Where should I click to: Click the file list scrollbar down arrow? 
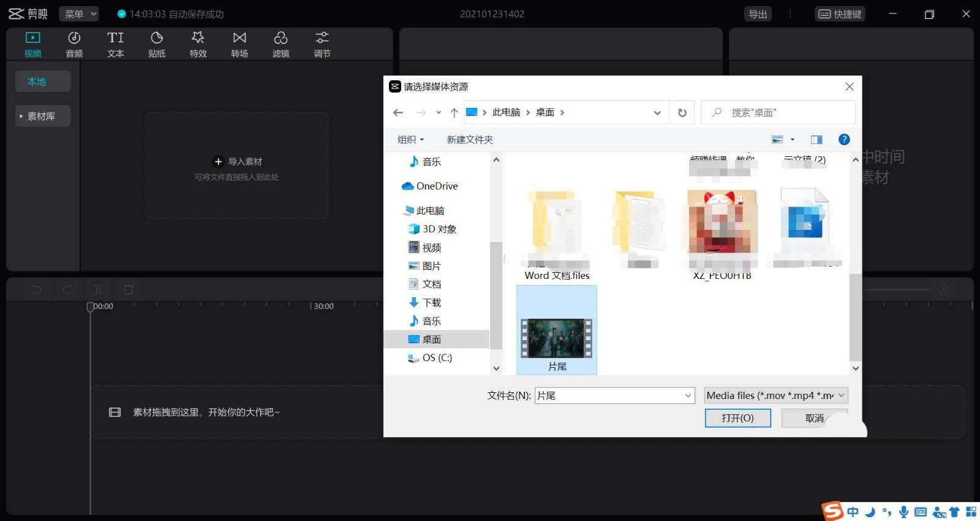856,368
